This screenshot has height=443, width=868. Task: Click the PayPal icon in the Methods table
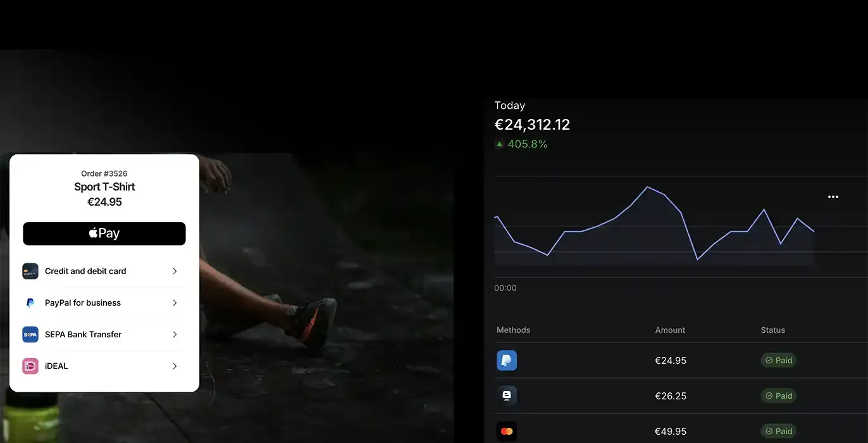pos(507,361)
